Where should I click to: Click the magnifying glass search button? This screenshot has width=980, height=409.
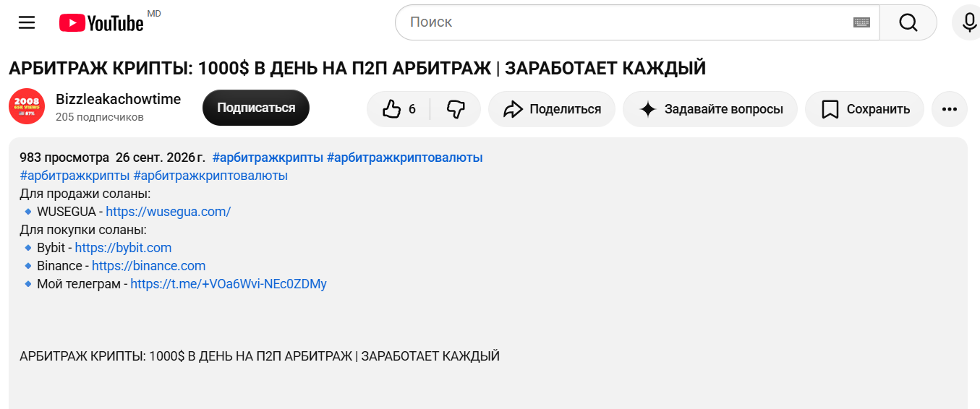click(x=908, y=22)
